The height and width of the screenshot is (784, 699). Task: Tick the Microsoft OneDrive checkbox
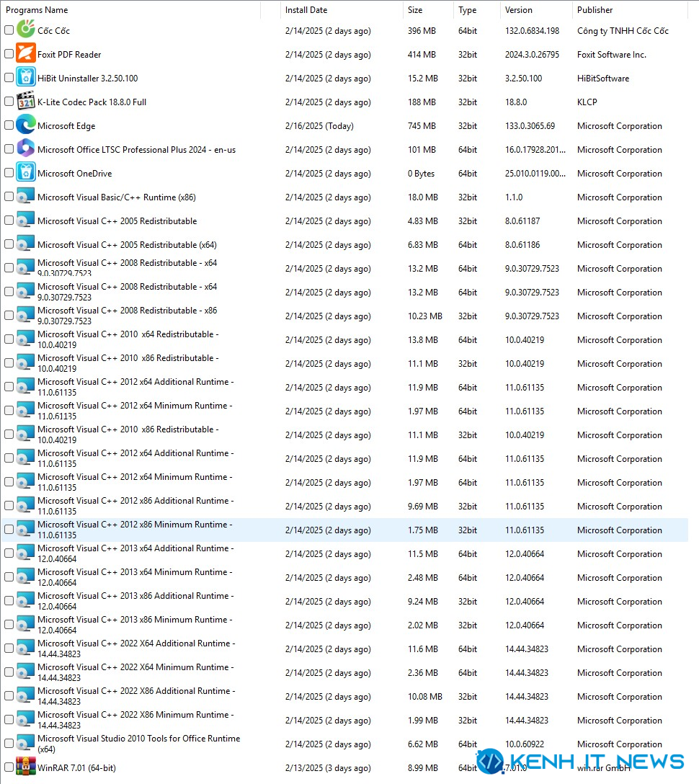pos(9,172)
